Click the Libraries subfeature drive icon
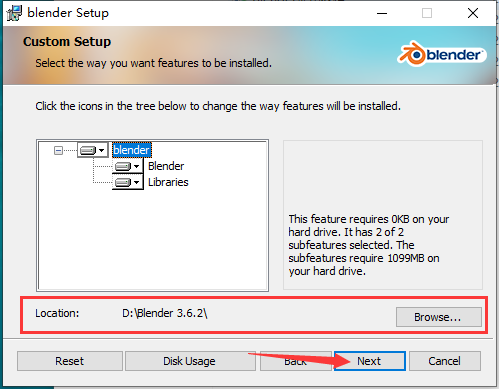The width and height of the screenshot is (499, 389). click(123, 182)
